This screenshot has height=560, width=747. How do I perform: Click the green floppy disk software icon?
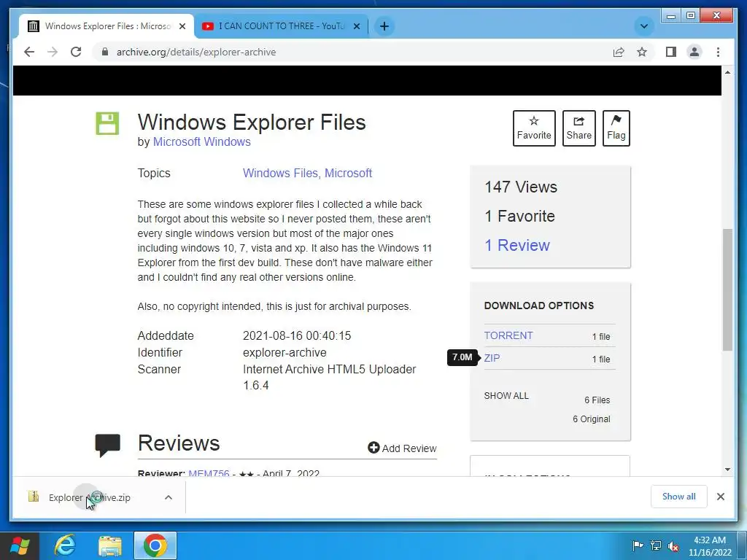point(107,124)
